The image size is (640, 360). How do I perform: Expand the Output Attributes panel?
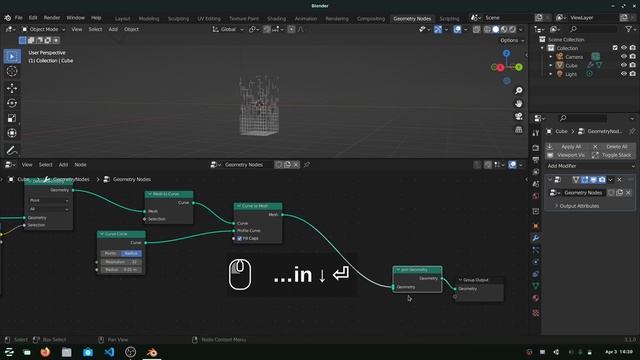pos(579,206)
